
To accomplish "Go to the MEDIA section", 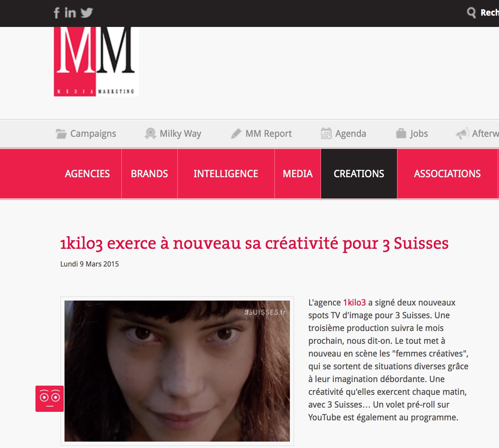I will pos(298,174).
